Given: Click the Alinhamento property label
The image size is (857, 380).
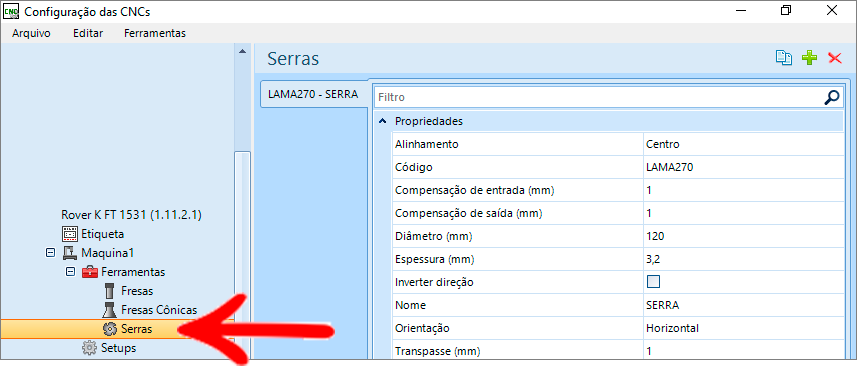Looking at the screenshot, I should 427,144.
